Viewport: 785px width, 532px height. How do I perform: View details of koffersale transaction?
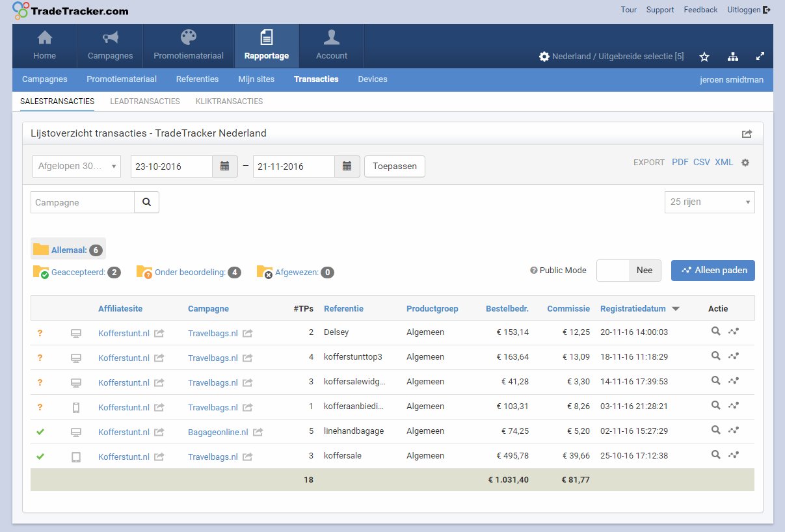pyautogui.click(x=715, y=455)
